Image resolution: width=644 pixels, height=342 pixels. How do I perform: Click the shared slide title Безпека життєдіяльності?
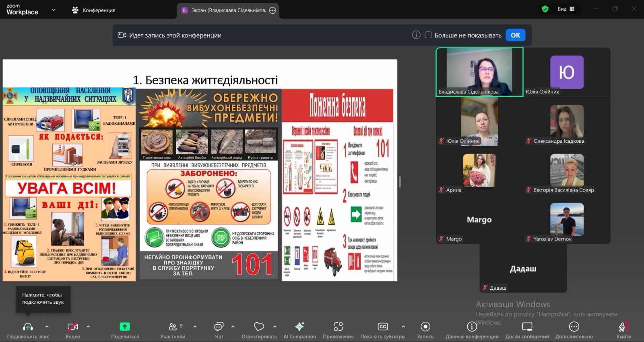pos(205,80)
